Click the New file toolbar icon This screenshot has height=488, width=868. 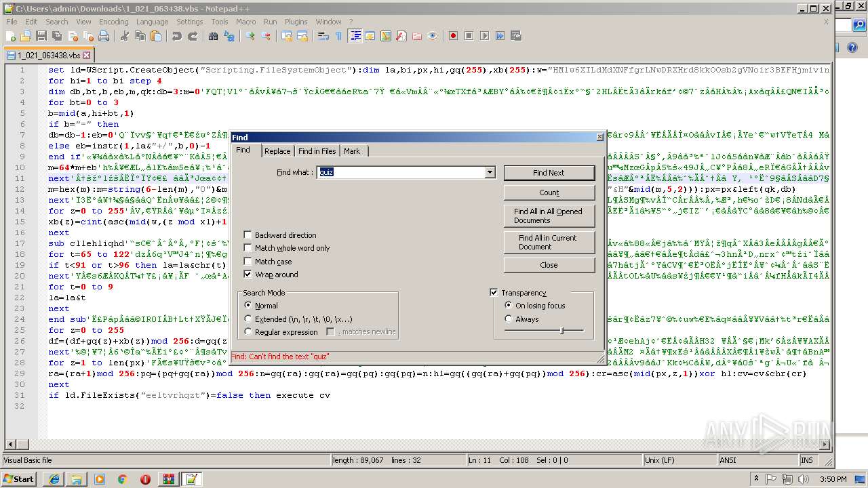pos(11,36)
